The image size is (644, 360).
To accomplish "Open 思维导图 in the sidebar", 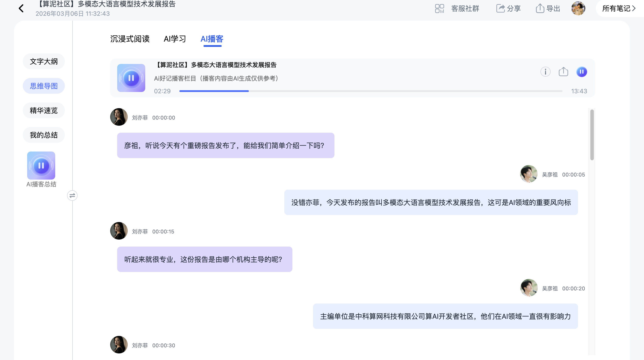I will [x=44, y=86].
